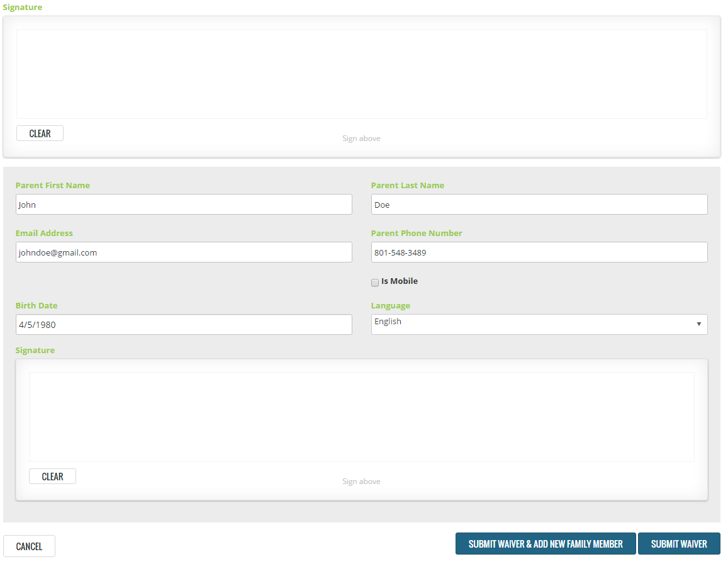Click inside the parent signature pad
The image size is (728, 564).
tap(361, 417)
